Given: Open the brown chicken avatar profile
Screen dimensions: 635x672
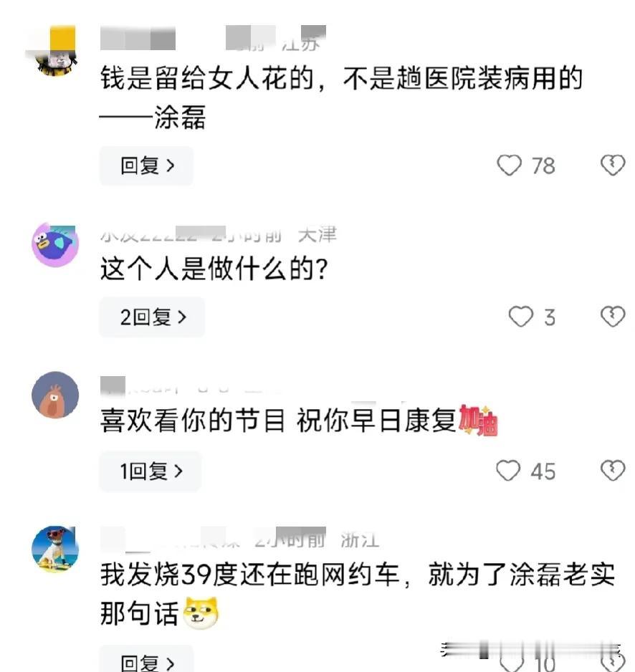Looking at the screenshot, I should tap(55, 395).
